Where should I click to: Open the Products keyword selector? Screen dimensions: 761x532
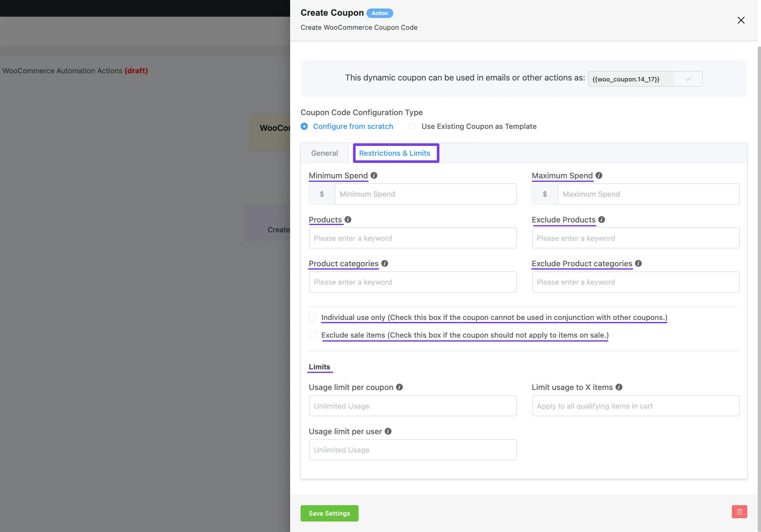[413, 238]
